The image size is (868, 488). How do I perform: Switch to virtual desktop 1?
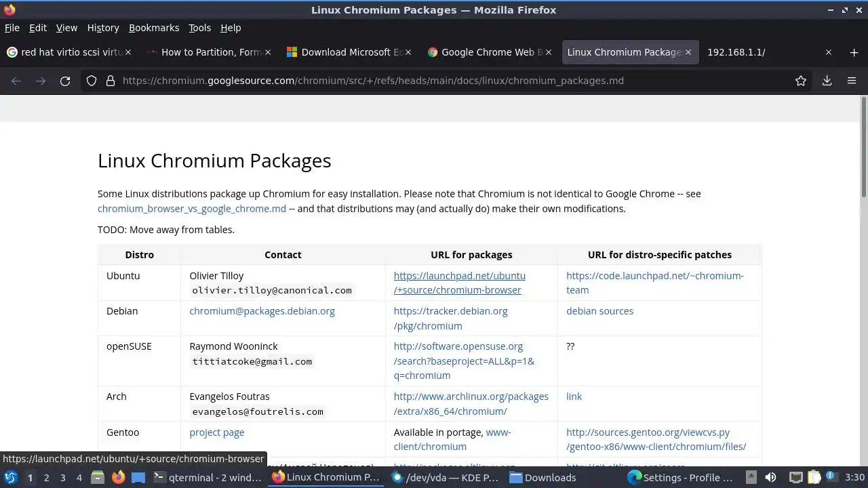point(30,477)
